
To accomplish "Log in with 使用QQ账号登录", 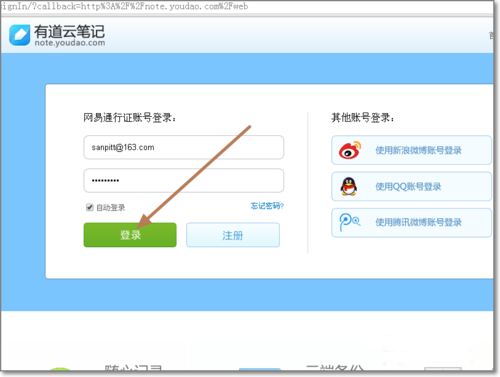I will (x=411, y=186).
